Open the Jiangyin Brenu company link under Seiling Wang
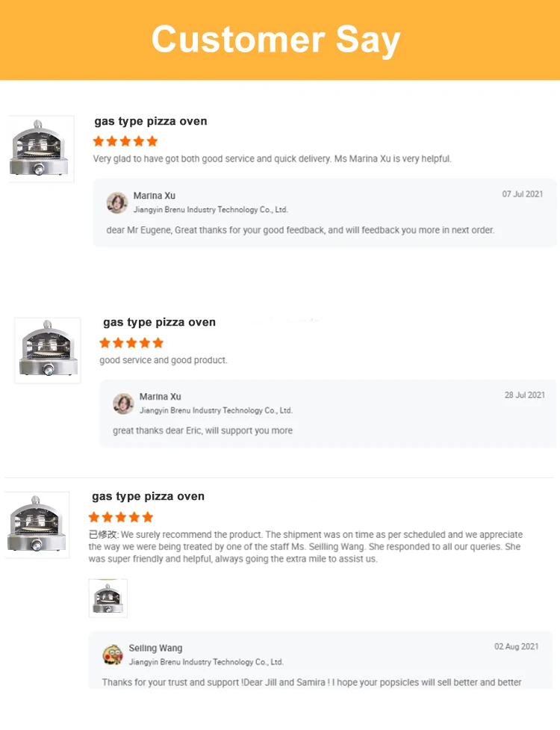The image size is (560, 730). pos(206,662)
